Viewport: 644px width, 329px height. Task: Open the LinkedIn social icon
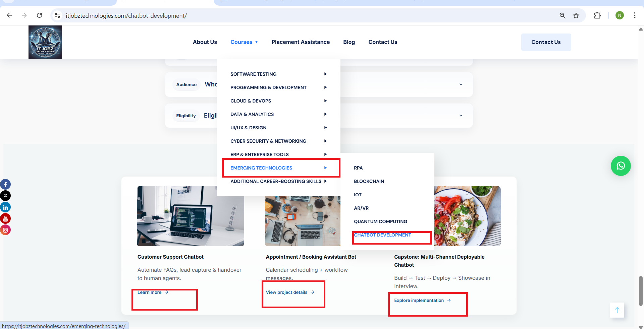(x=5, y=207)
